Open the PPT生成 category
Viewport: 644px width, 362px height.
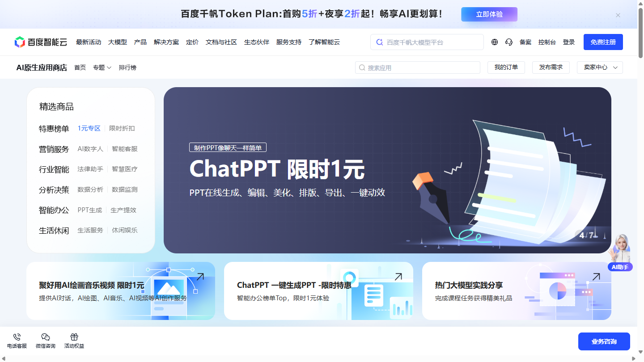[x=90, y=210]
